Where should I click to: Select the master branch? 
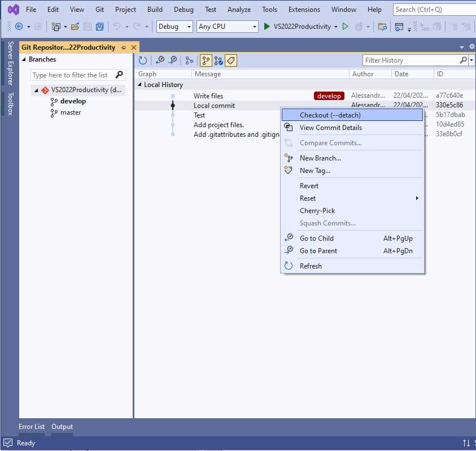[x=71, y=113]
